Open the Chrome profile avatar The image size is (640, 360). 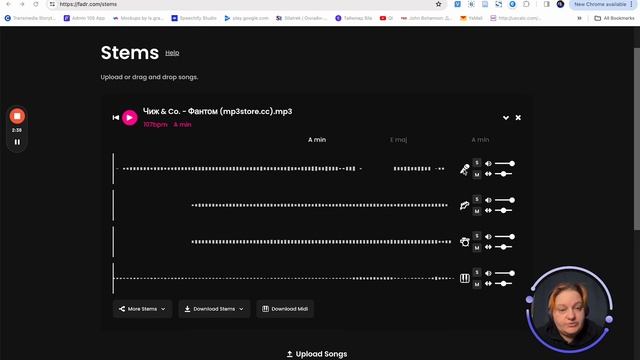560,4
